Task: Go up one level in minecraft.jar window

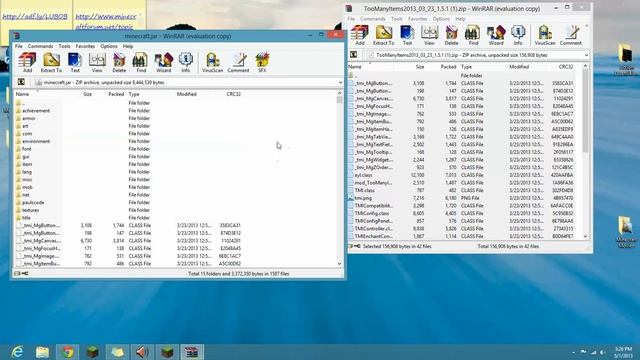Action: 21,82
